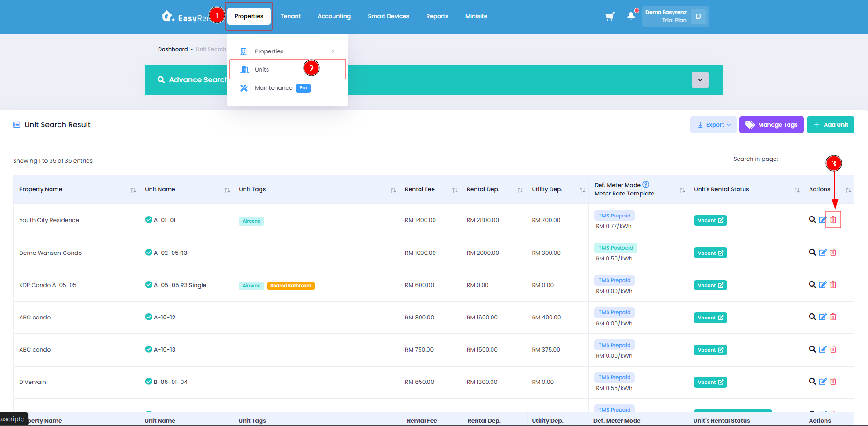
Task: Open the shopping cart icon
Action: coord(609,16)
